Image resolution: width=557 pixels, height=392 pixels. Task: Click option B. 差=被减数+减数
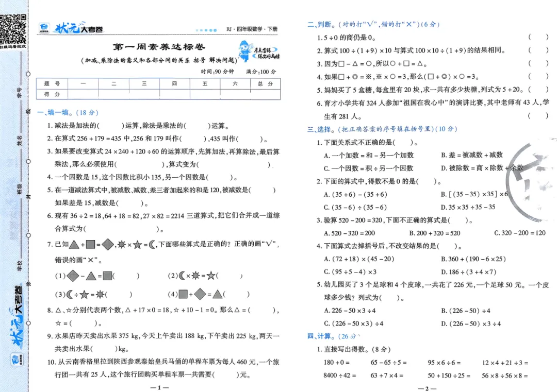(472, 155)
